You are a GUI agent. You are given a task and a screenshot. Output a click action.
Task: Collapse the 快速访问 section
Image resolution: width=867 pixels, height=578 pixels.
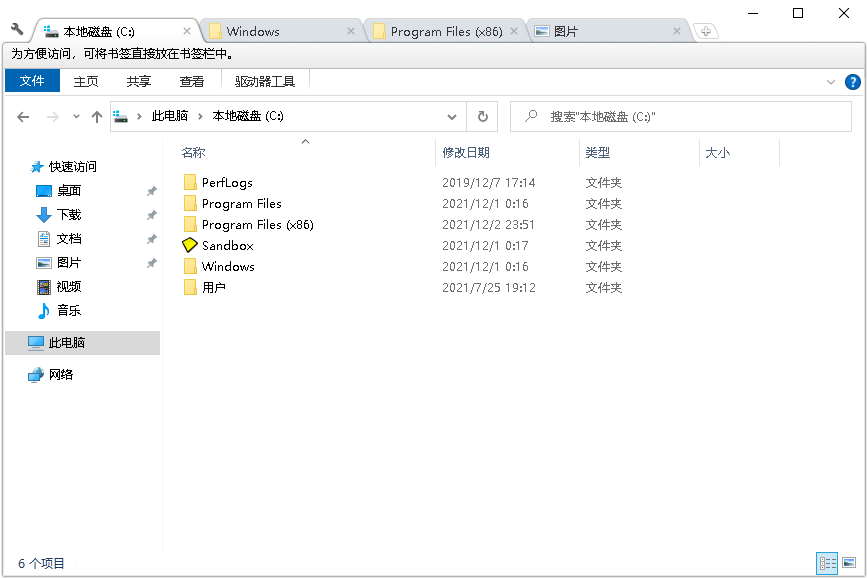pos(24,166)
